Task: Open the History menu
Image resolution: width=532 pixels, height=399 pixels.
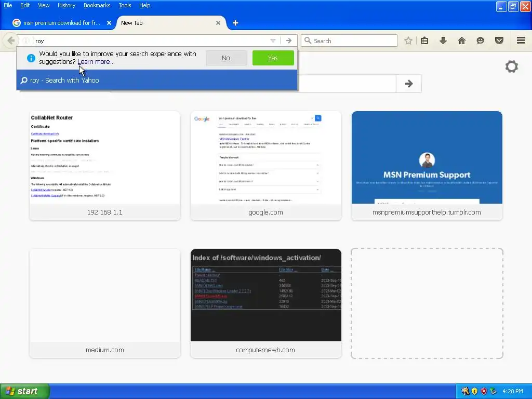Action: (66, 5)
